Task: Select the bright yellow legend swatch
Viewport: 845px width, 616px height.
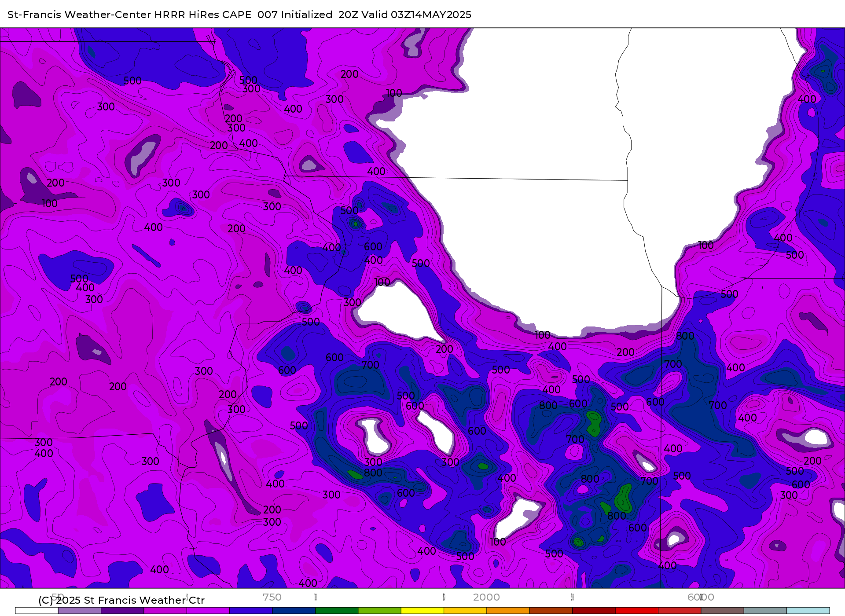Action: point(422,611)
